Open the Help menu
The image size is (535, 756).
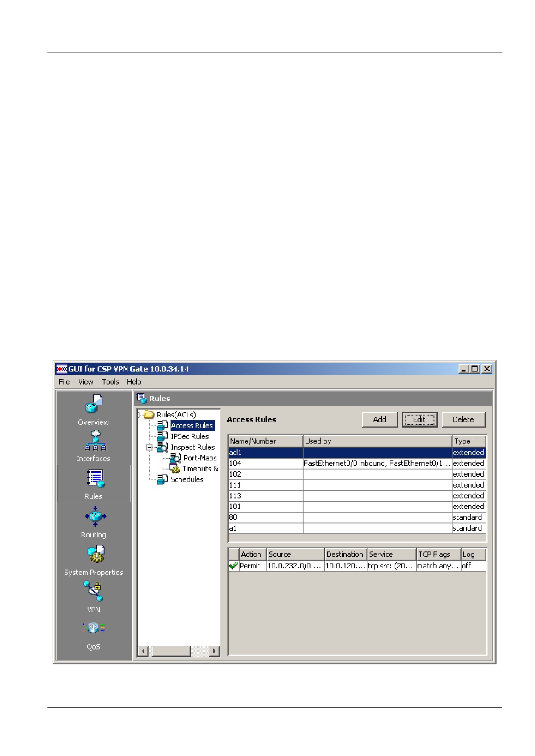[134, 381]
